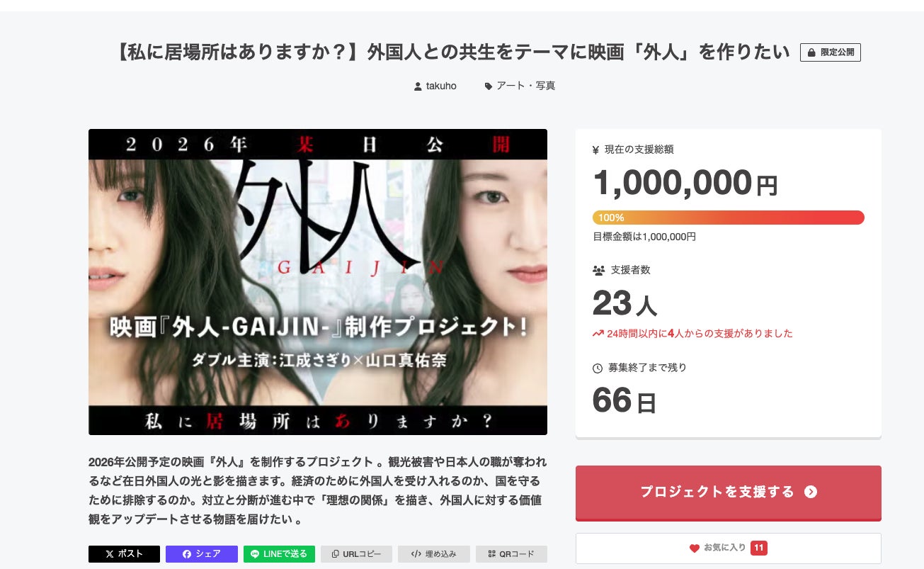Click the tag icon next to アート・写真
Viewport: 924px width, 569px height.
pyautogui.click(x=488, y=86)
